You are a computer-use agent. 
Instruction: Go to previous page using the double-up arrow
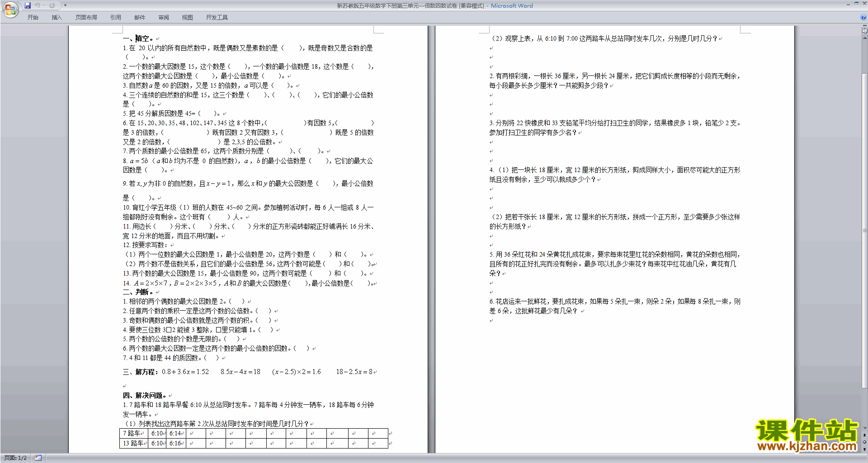tap(865, 435)
